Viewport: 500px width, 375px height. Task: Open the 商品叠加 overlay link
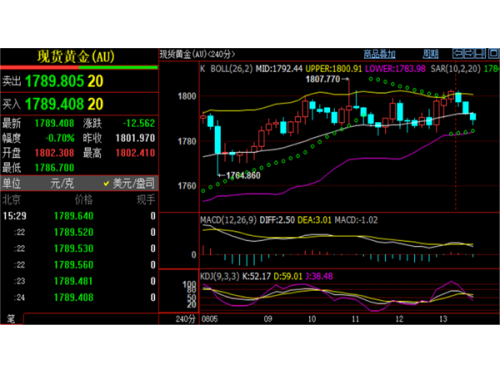click(x=379, y=54)
